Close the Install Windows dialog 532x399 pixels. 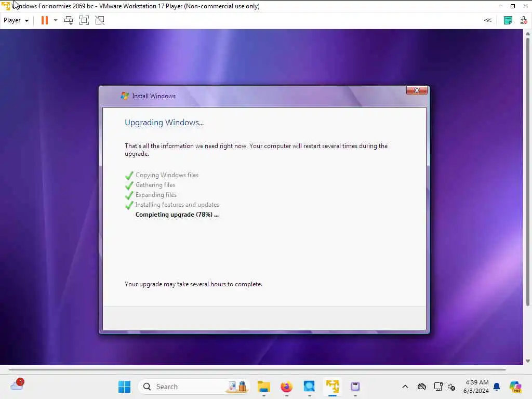click(417, 90)
